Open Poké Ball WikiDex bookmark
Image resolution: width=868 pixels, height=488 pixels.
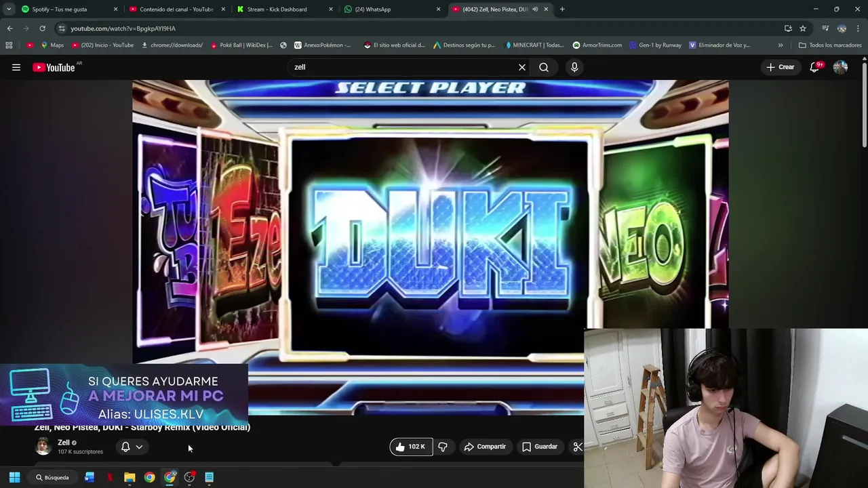(x=241, y=45)
